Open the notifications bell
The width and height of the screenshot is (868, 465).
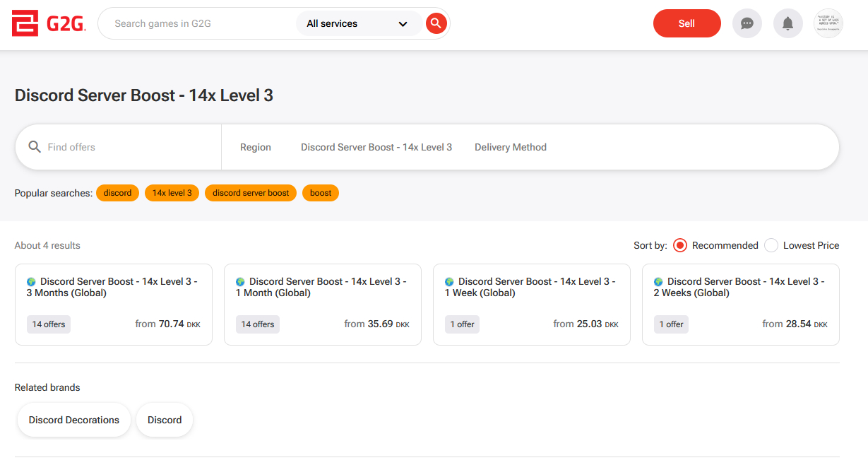click(x=787, y=23)
